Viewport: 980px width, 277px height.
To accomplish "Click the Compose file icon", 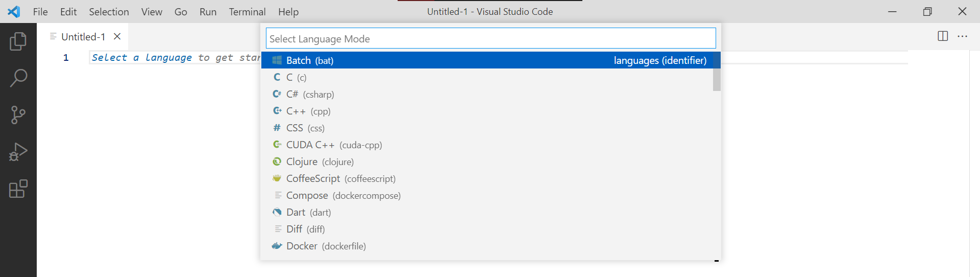I will (278, 195).
